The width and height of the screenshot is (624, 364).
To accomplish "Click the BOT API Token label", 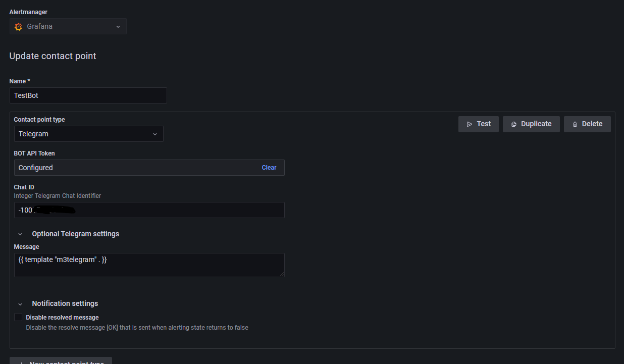I will 34,153.
